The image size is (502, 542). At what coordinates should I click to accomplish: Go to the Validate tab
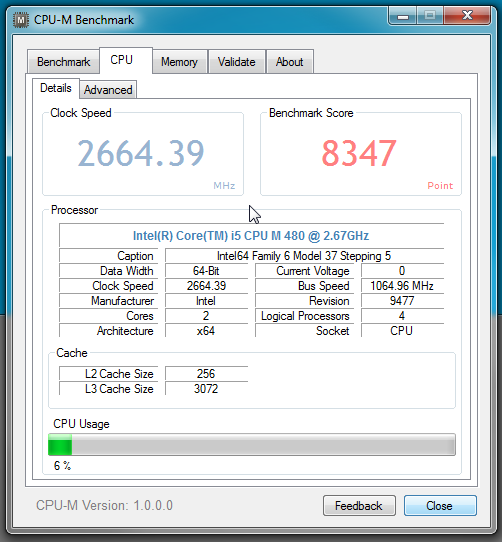(237, 62)
